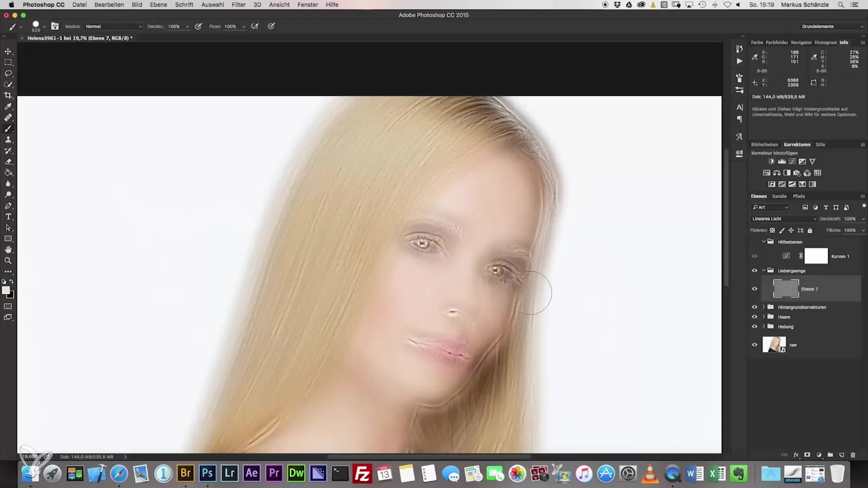Toggle lock transparent pixels
The width and height of the screenshot is (868, 488).
(x=773, y=230)
